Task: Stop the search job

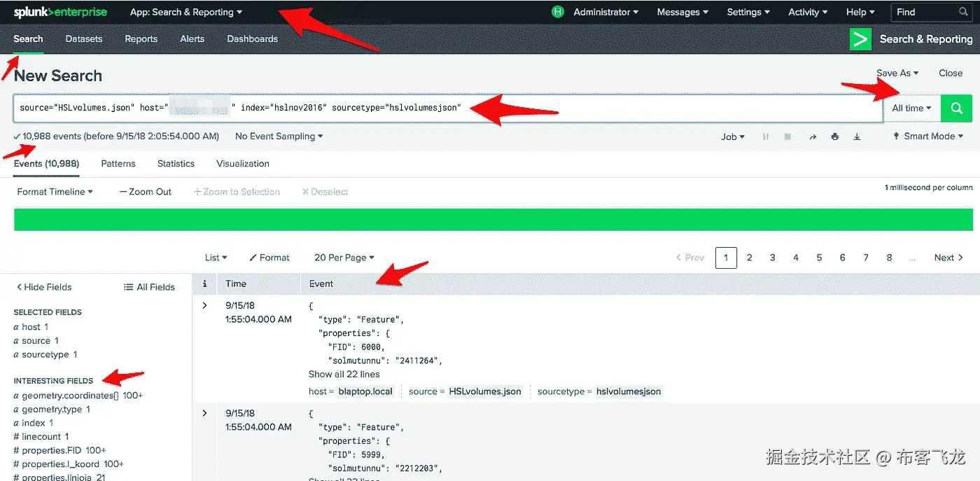Action: pos(787,137)
